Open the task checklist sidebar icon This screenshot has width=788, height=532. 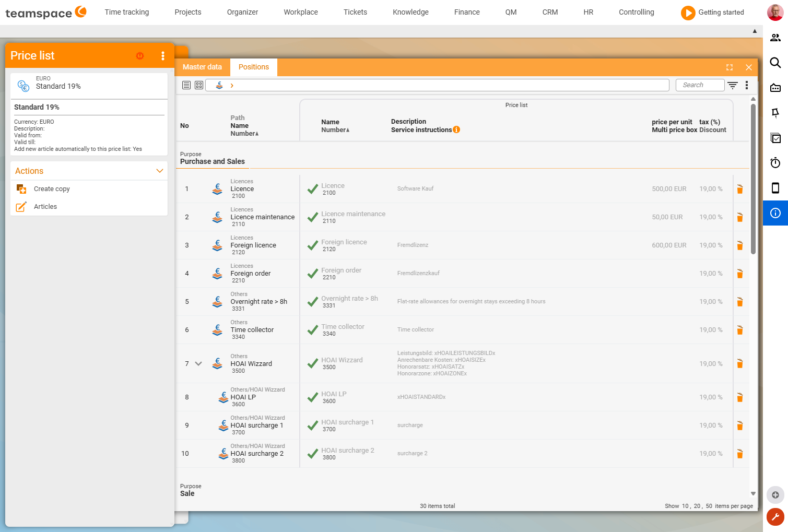click(x=775, y=138)
